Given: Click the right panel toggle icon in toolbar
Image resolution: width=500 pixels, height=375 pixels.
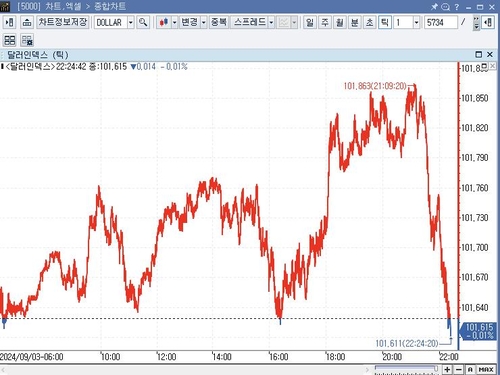Looking at the screenshot, I should click(488, 23).
